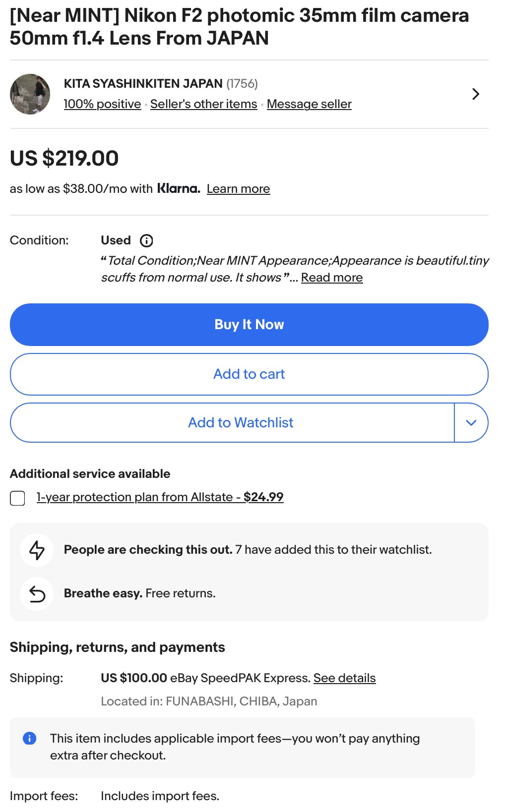Click the Condition info circle icon
506x812 pixels.
coord(146,241)
